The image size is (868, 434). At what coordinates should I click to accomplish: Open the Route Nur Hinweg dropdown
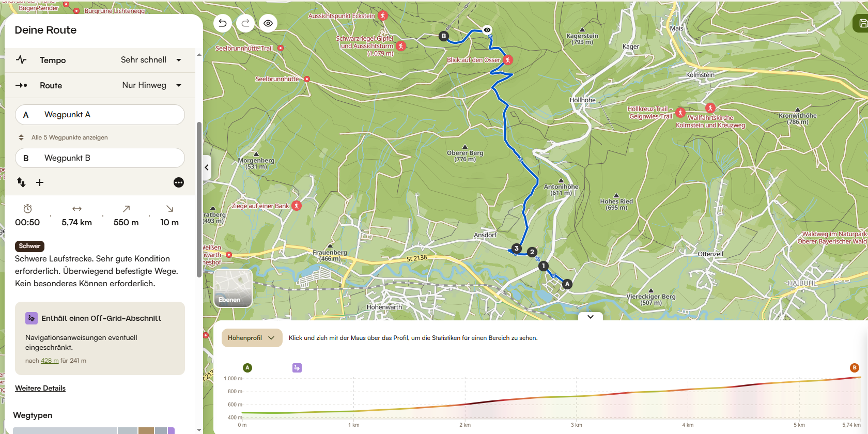(151, 85)
